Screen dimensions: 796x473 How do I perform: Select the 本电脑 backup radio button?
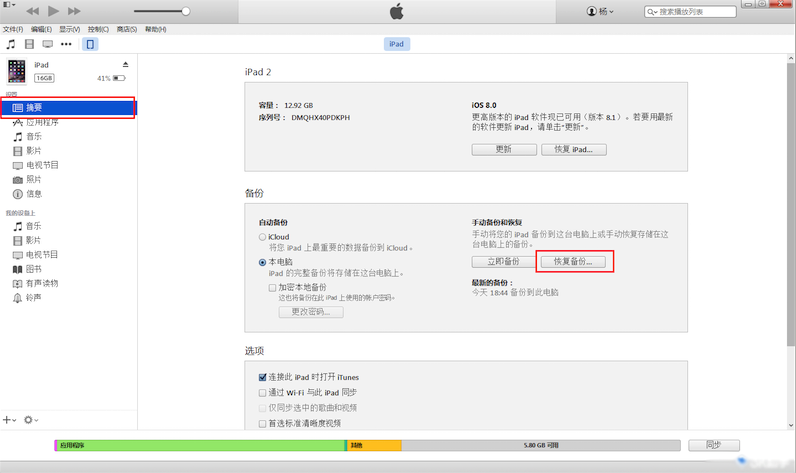point(262,262)
